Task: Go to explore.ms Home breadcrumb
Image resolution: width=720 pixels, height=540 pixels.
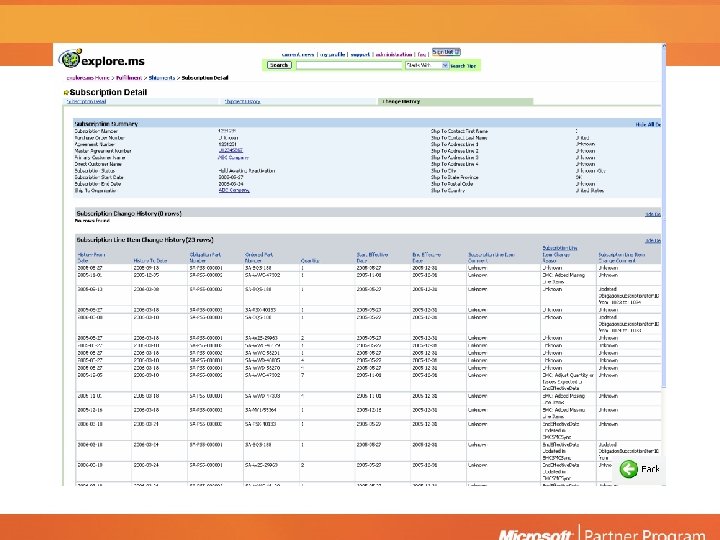Action: tap(88, 78)
